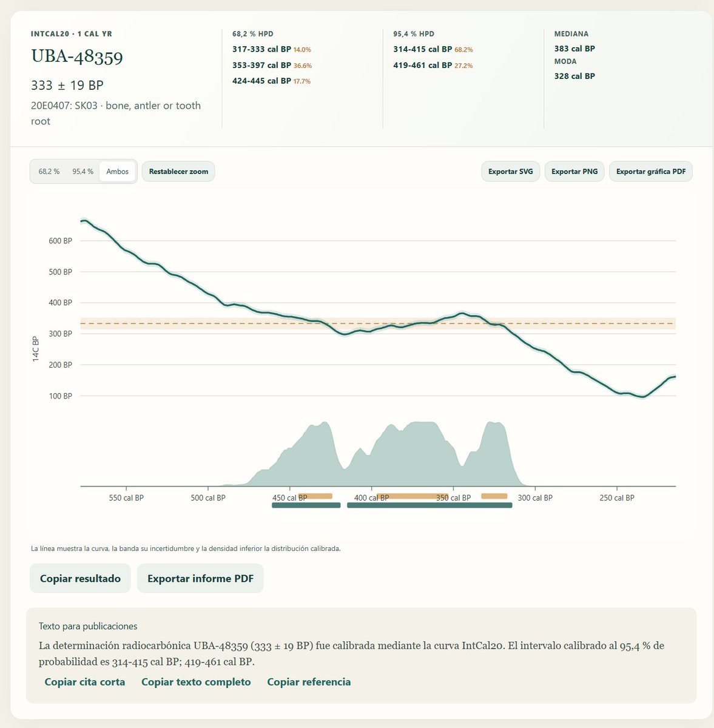This screenshot has height=728, width=714.
Task: Click the 300 cal BP x-axis label
Action: tap(535, 498)
